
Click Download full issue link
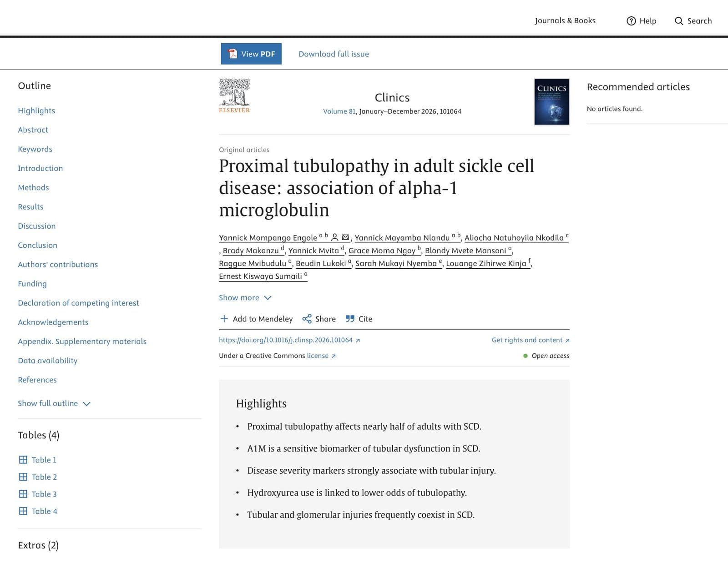pos(334,54)
